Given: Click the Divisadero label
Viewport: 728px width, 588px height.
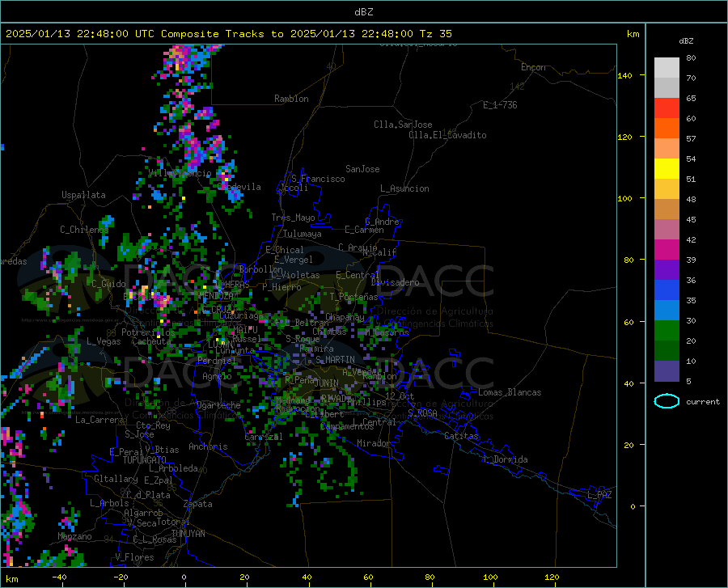Looking at the screenshot, I should (x=395, y=282).
